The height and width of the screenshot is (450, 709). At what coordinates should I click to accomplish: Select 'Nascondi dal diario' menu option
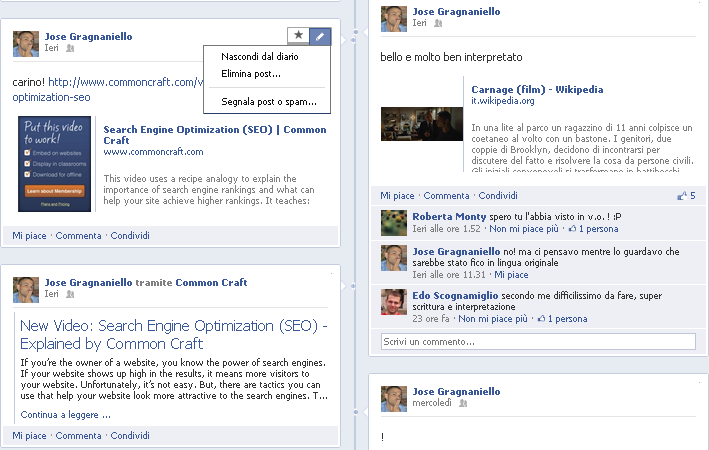(x=259, y=57)
